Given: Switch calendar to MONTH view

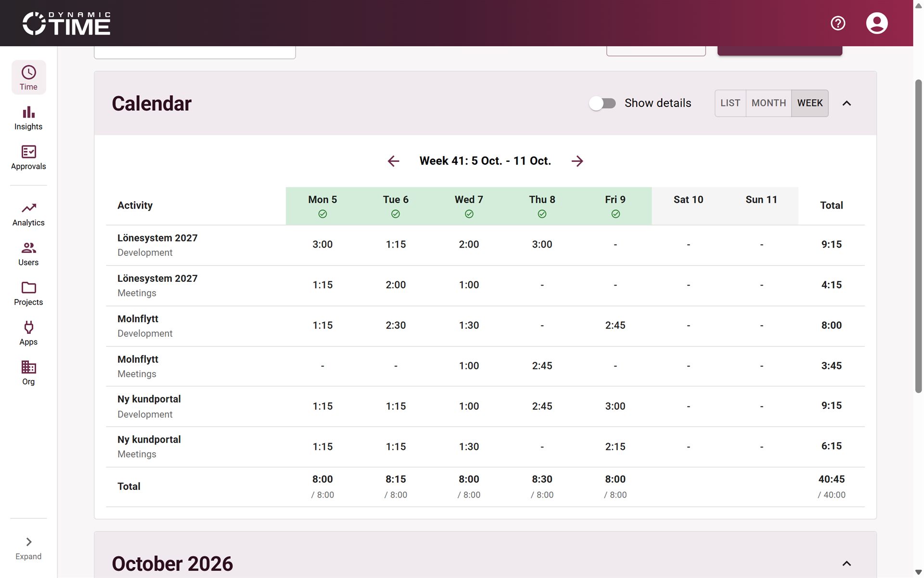Looking at the screenshot, I should click(x=769, y=103).
